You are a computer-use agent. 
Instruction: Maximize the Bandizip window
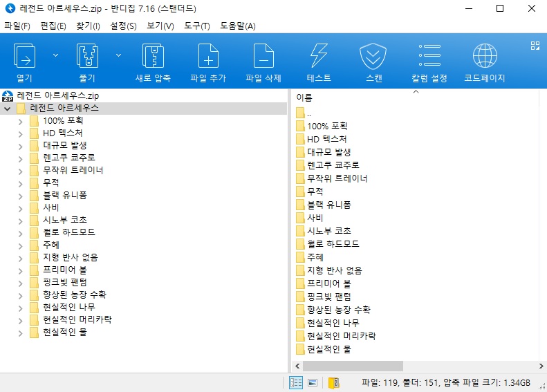[x=500, y=8]
